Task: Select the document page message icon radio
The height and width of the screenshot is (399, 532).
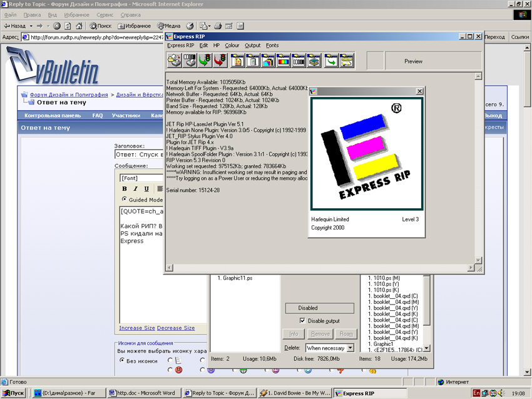Action: click(170, 360)
